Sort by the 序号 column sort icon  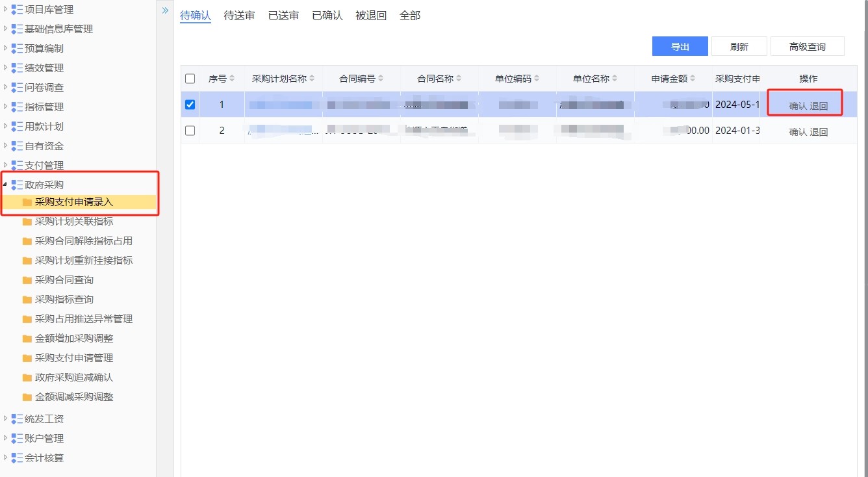233,79
